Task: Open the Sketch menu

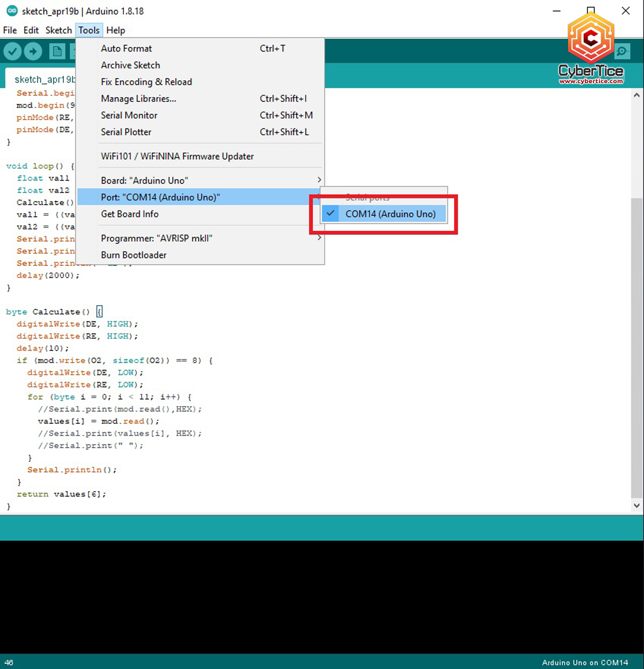Action: pyautogui.click(x=58, y=30)
